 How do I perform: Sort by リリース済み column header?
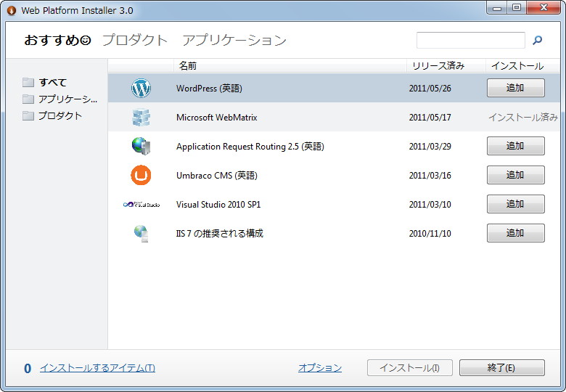[x=446, y=65]
